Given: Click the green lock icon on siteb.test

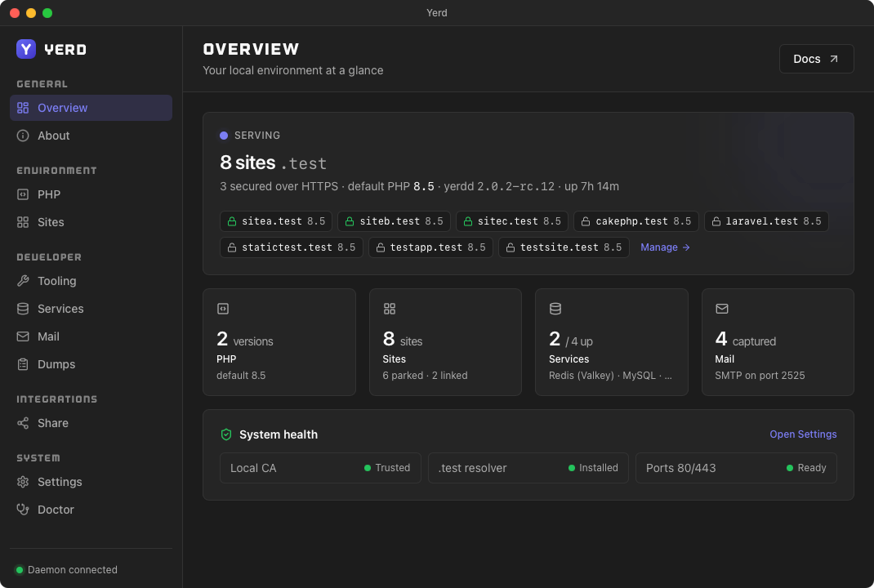Looking at the screenshot, I should coord(350,221).
